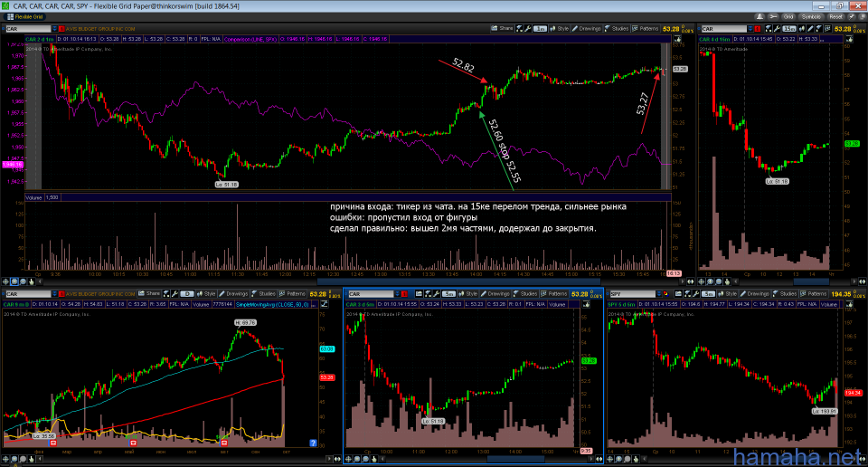Click the hand pointer icon under top main chart
This screenshot has width=868, height=467.
pyautogui.click(x=31, y=281)
